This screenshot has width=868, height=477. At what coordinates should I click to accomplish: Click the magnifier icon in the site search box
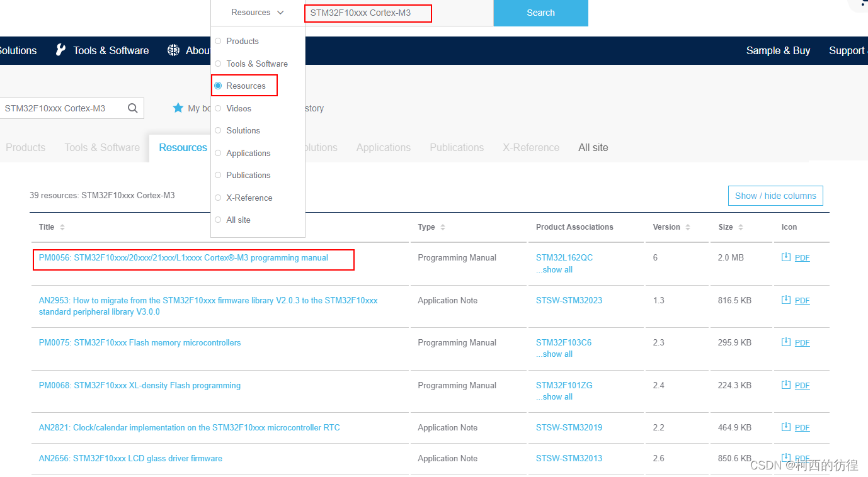pos(133,108)
